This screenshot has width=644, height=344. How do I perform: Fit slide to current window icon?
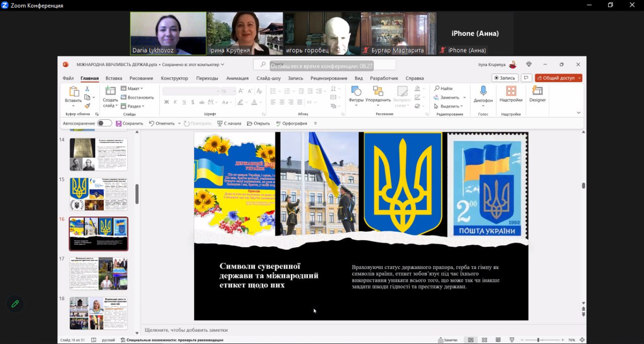[582, 340]
